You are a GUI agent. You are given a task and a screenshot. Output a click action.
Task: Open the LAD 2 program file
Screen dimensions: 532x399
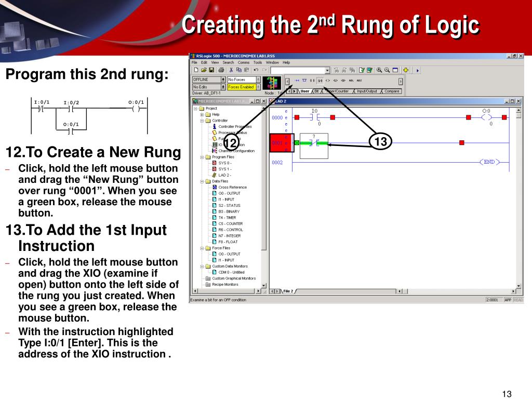[224, 176]
